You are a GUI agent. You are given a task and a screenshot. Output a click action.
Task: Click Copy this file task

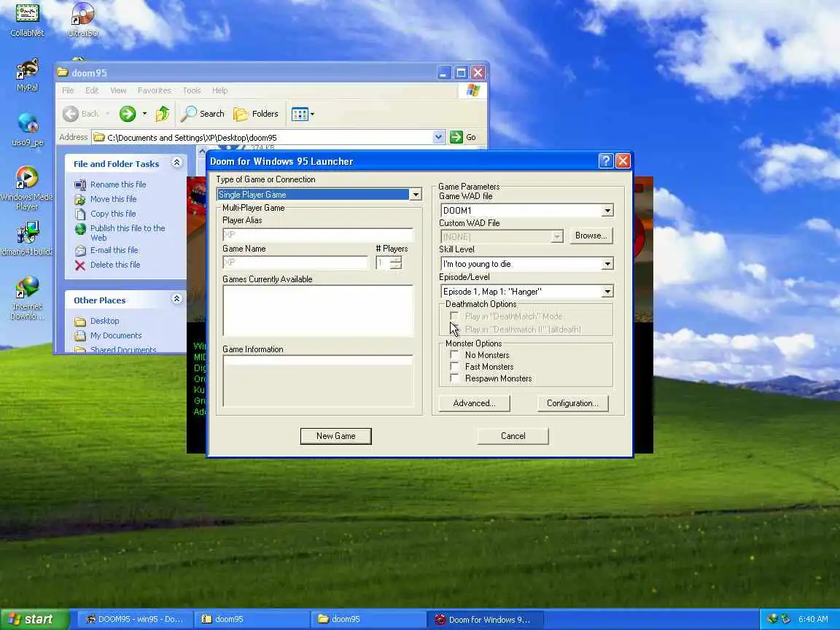click(112, 213)
